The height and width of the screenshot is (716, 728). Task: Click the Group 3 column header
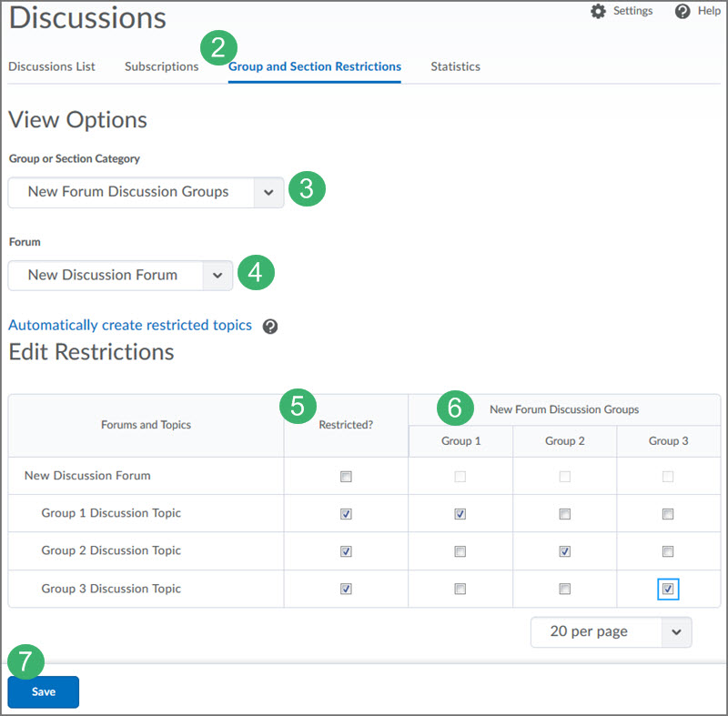click(668, 441)
